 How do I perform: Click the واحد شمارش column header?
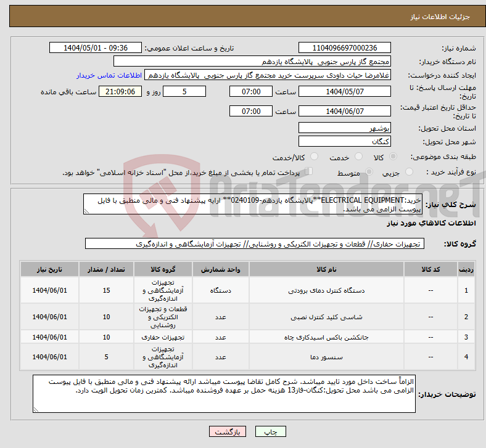coord(220,269)
